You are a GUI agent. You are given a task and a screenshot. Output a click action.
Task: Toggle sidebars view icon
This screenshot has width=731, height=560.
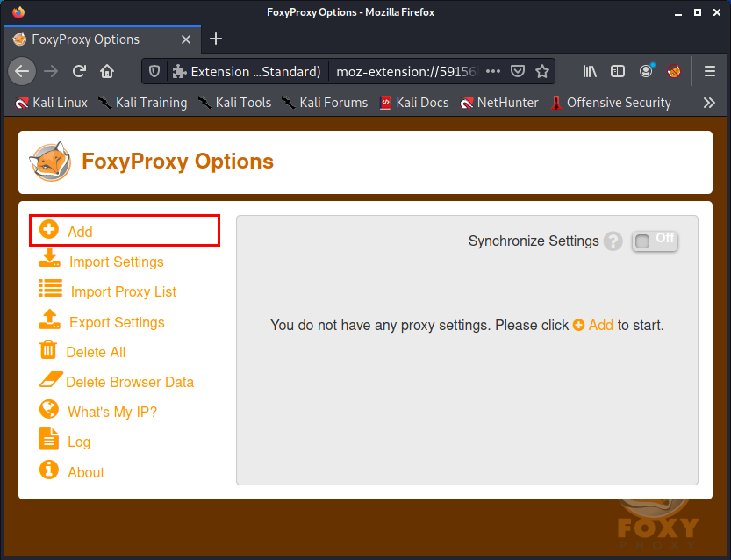coord(618,71)
